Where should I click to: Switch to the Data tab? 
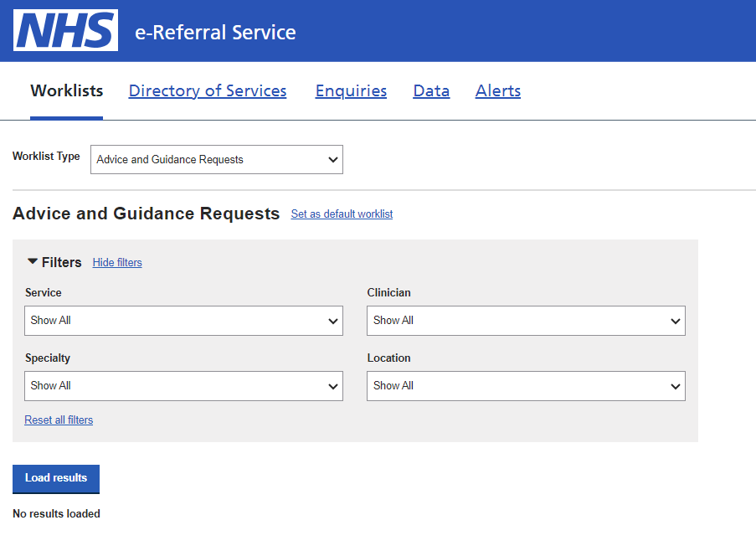[x=431, y=90]
